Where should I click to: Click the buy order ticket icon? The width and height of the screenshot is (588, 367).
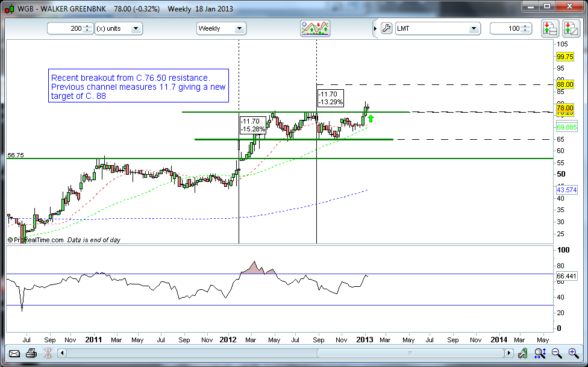(x=549, y=28)
